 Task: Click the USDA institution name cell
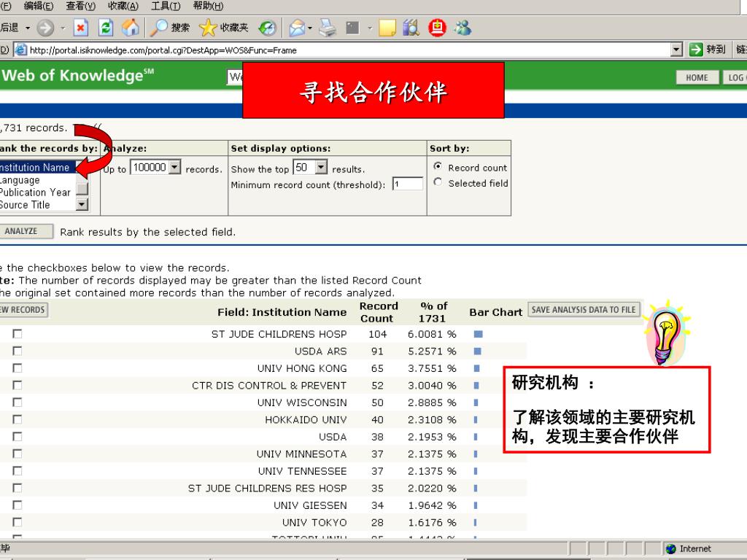click(x=333, y=437)
